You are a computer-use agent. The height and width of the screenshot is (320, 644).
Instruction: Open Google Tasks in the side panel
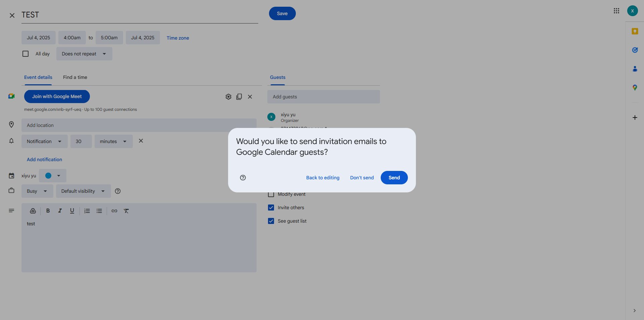635,50
